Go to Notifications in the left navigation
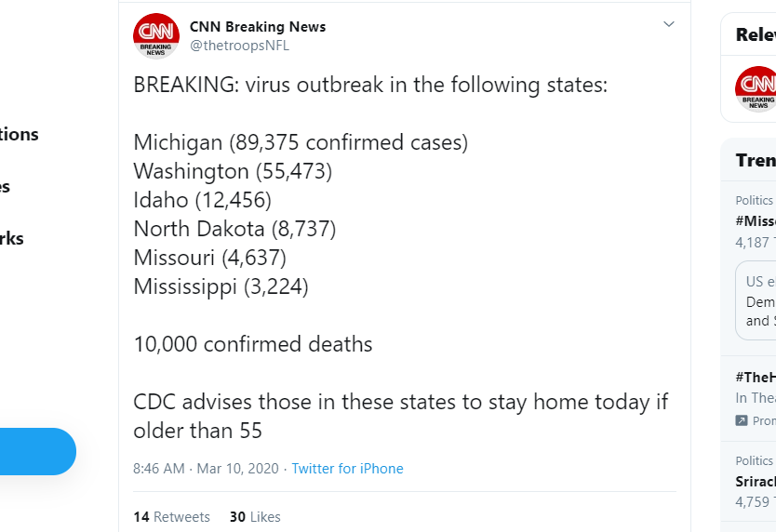The image size is (776, 532). click(19, 134)
